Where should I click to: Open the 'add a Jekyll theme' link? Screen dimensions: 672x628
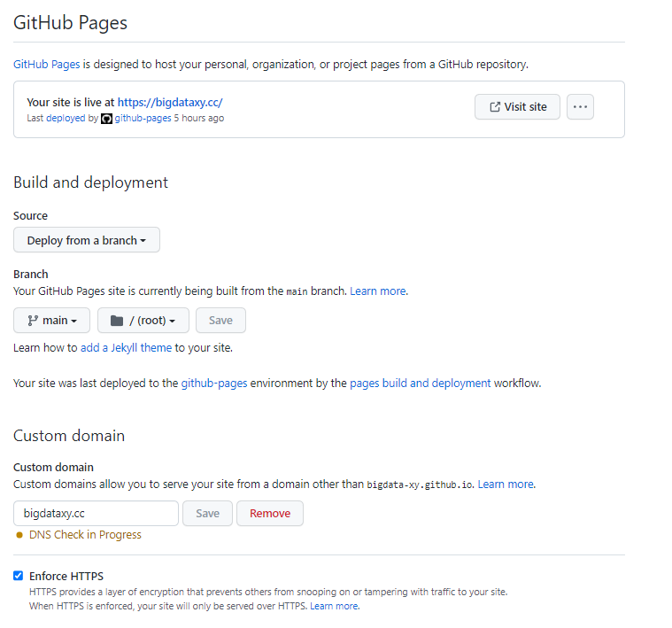tap(126, 347)
